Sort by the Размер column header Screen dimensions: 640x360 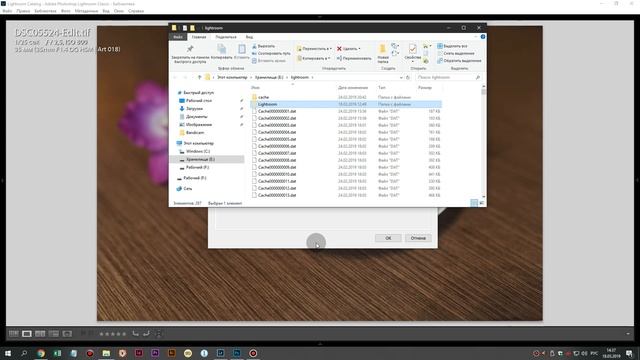tap(424, 88)
